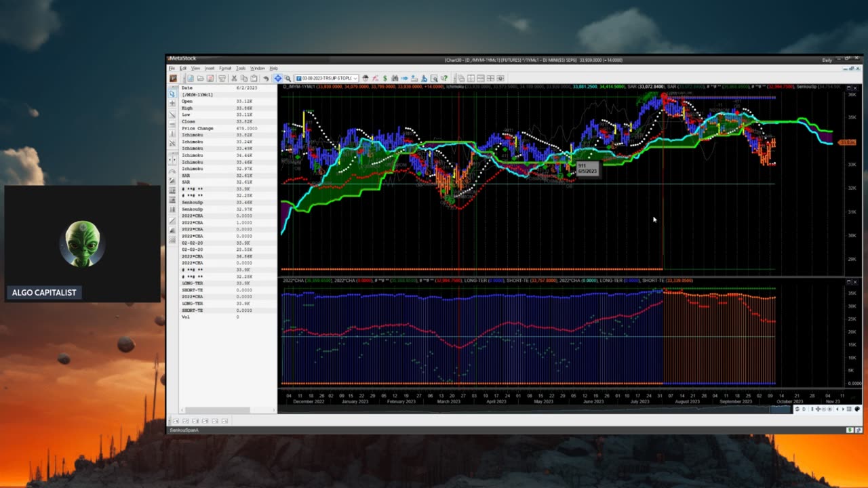Click the green dollar icon in status bar
This screenshot has height=488, width=868.
[x=850, y=430]
